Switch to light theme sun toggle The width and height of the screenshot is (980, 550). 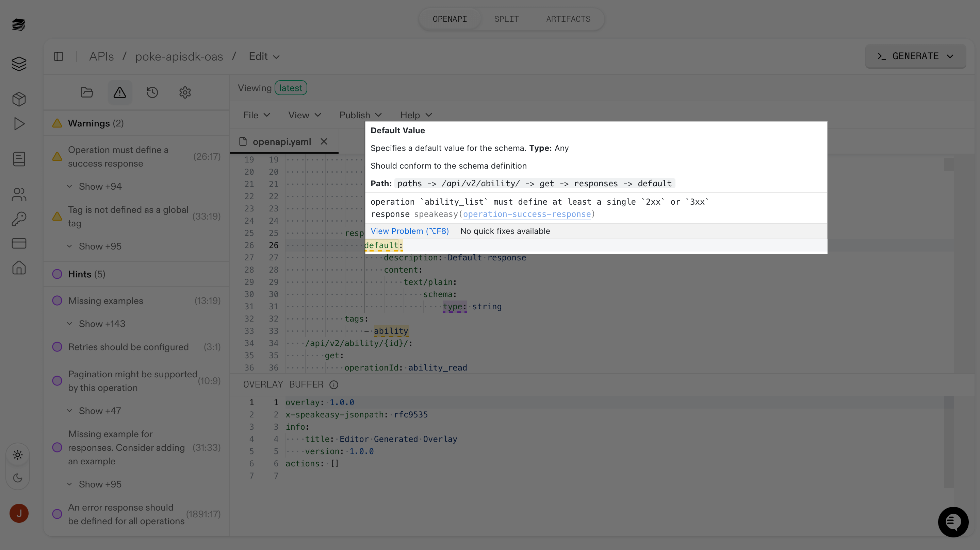tap(17, 454)
